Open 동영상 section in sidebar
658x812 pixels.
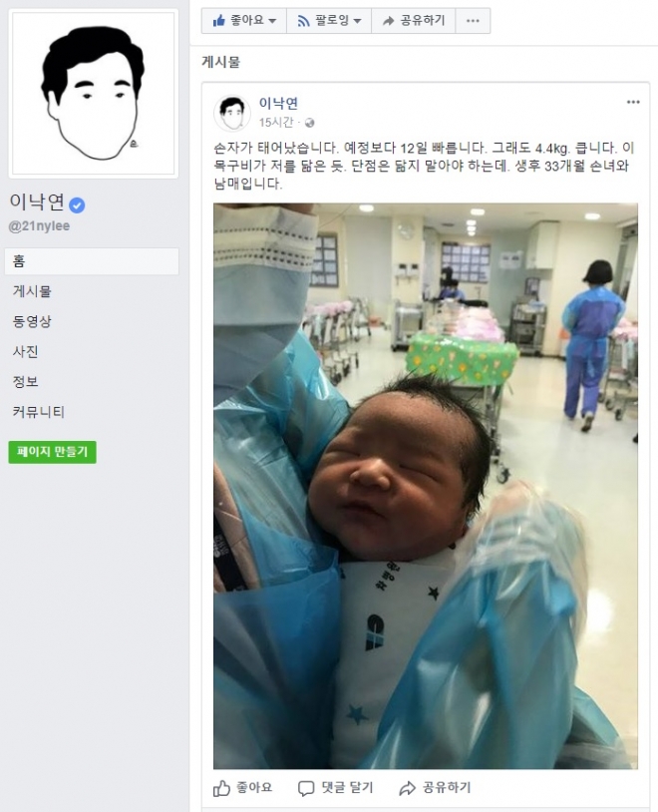pos(32,321)
